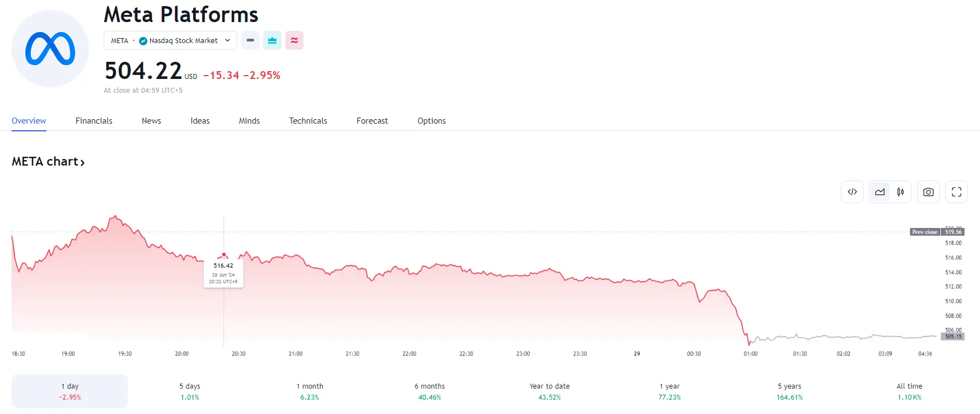The height and width of the screenshot is (414, 980).
Task: Click the Meta Platforms infinity logo
Action: tap(50, 49)
